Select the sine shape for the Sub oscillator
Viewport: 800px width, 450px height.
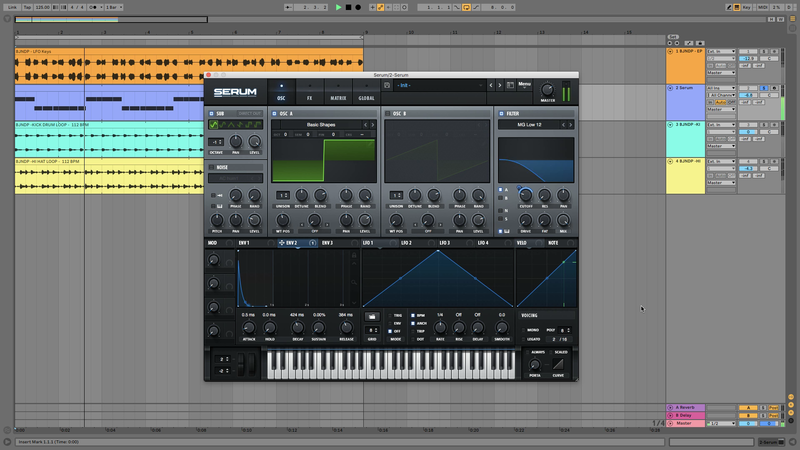pos(214,124)
